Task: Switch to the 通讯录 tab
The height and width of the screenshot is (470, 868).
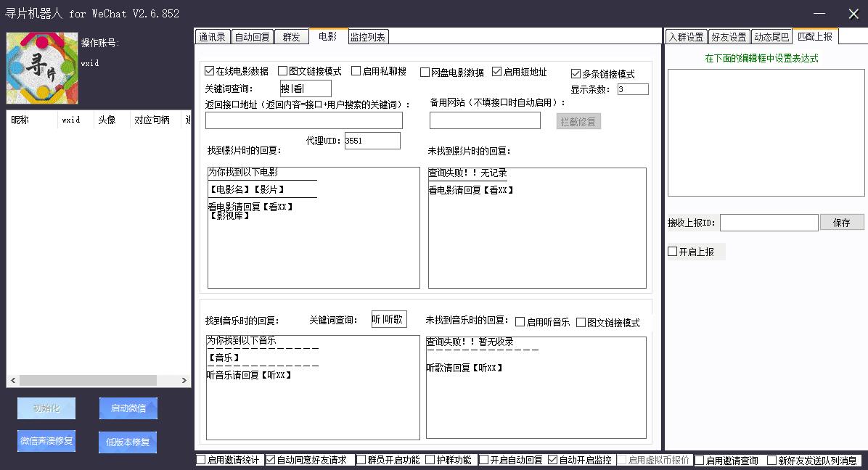Action: click(213, 37)
